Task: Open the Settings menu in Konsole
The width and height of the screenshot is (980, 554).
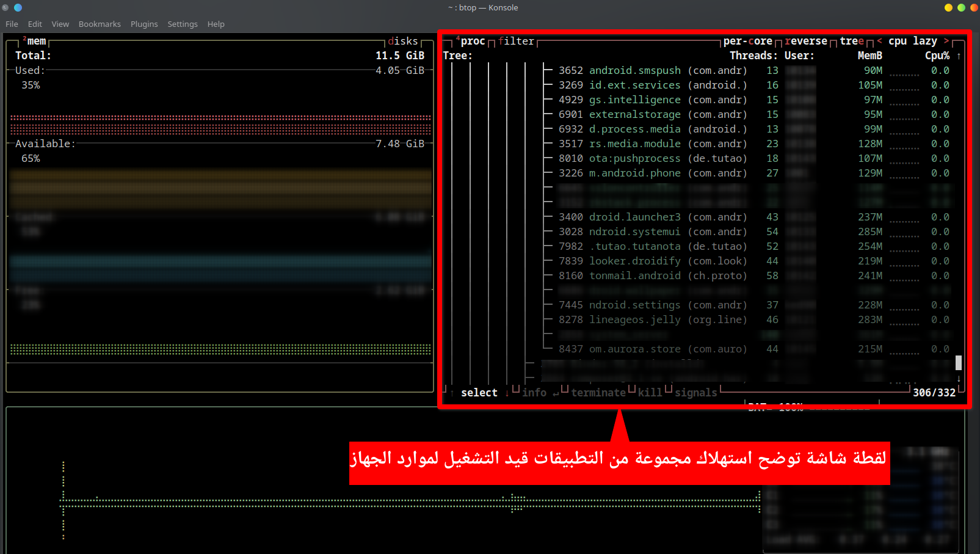Action: 183,24
